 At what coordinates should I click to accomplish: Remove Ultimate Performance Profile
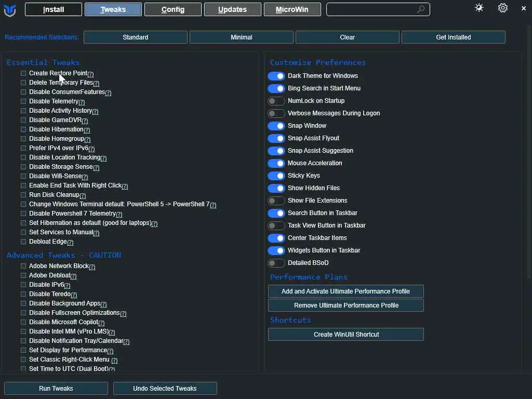(345, 305)
